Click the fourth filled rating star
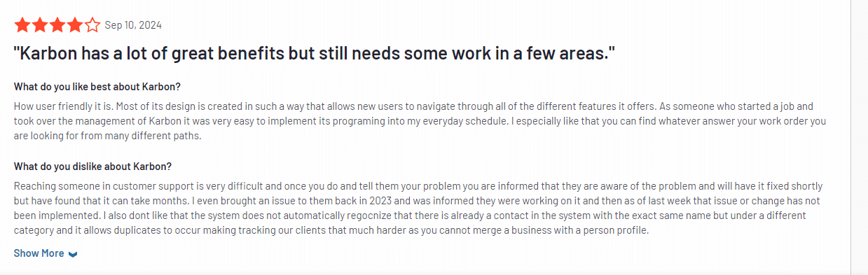Viewport: 868px width, 275px height. (x=74, y=26)
